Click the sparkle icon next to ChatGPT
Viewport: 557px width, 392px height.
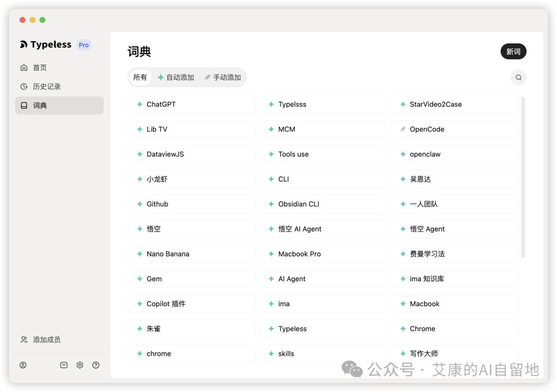click(x=140, y=104)
